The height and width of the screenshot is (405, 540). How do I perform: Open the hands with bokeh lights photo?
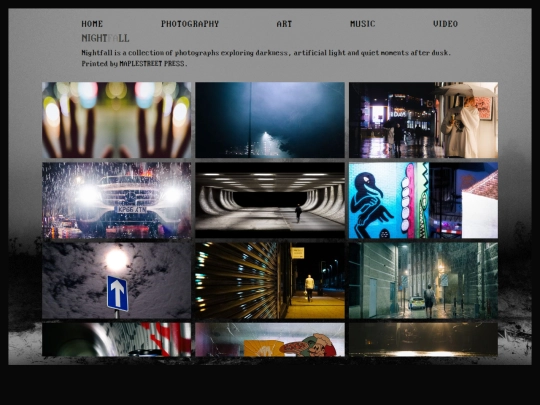[x=116, y=120]
